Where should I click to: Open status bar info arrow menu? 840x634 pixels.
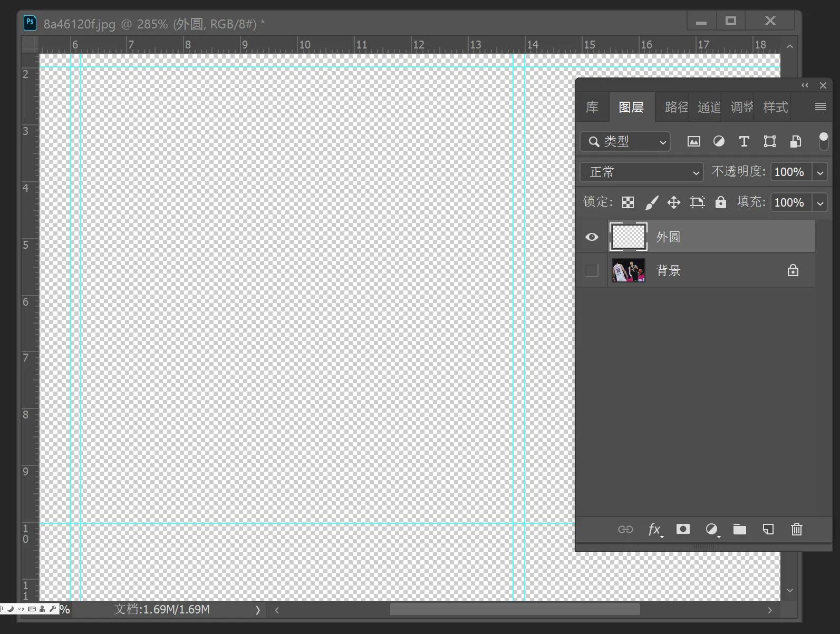click(x=258, y=610)
